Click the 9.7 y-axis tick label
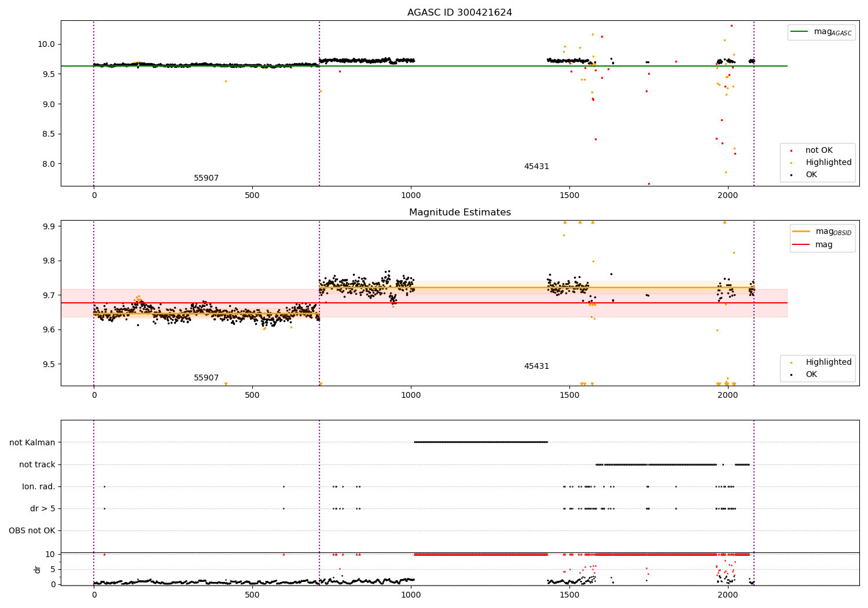Image resolution: width=868 pixels, height=608 pixels. [49, 295]
